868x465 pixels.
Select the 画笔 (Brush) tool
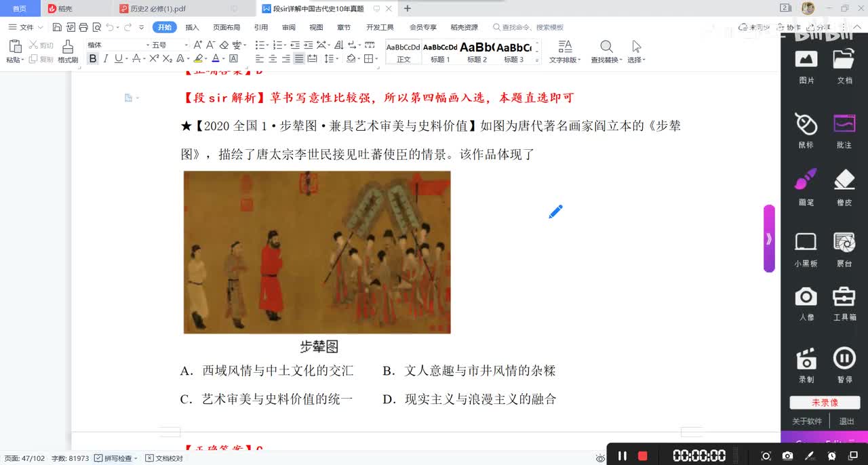[x=806, y=188]
